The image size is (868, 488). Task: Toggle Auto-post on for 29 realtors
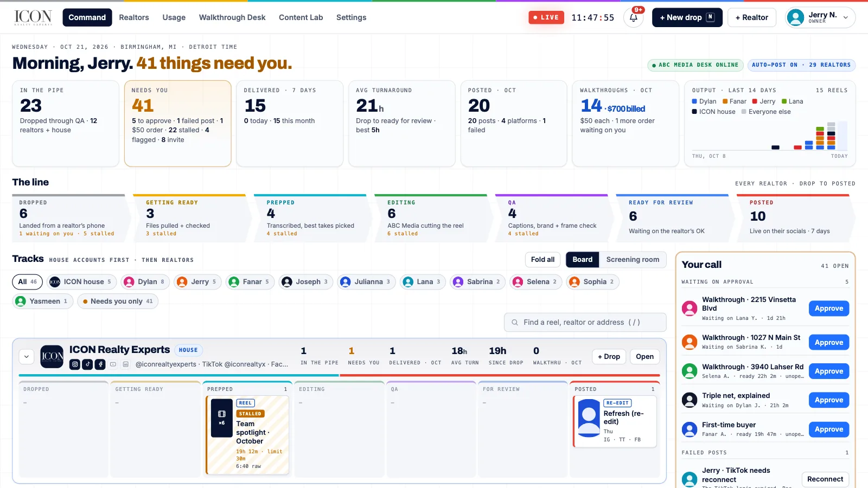point(801,65)
